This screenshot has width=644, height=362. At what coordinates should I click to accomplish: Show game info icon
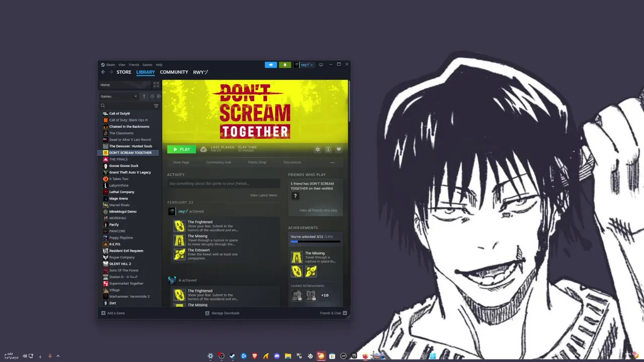click(328, 149)
